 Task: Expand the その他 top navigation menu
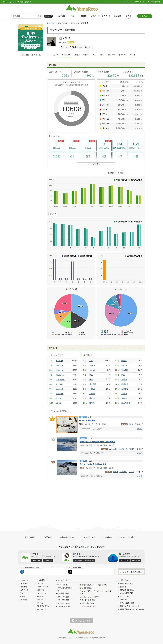128,16
